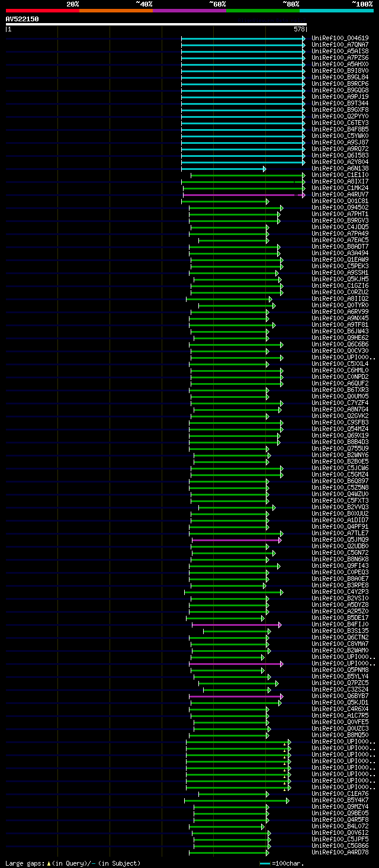Select label UniRef100_B9RGV3
The width and height of the screenshot is (379, 868).
point(340,220)
